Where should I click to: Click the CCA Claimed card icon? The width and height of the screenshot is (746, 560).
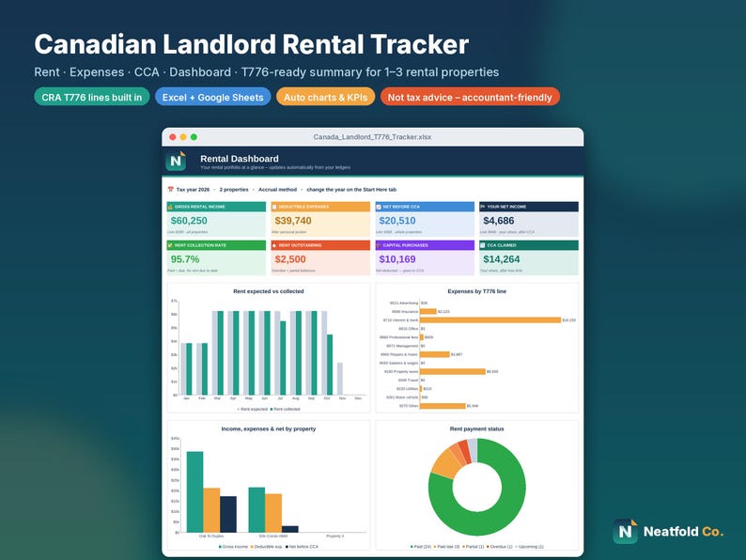point(483,245)
